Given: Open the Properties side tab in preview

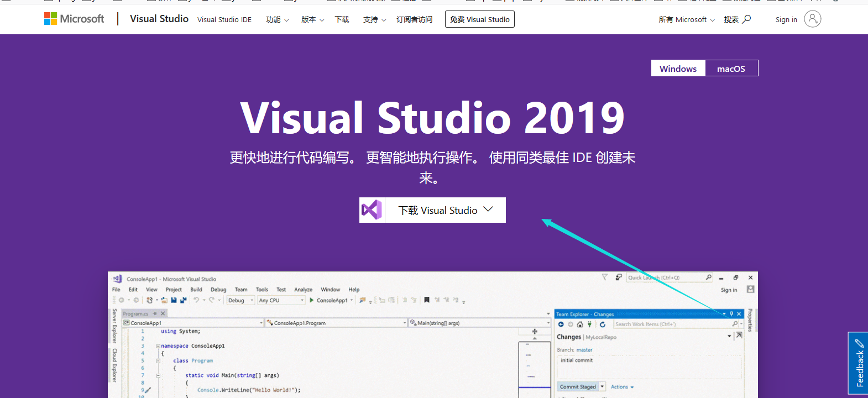Looking at the screenshot, I should [750, 320].
